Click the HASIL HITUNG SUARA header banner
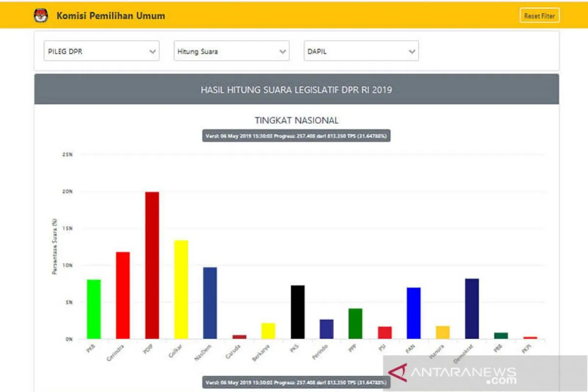The height and width of the screenshot is (392, 588). click(296, 90)
